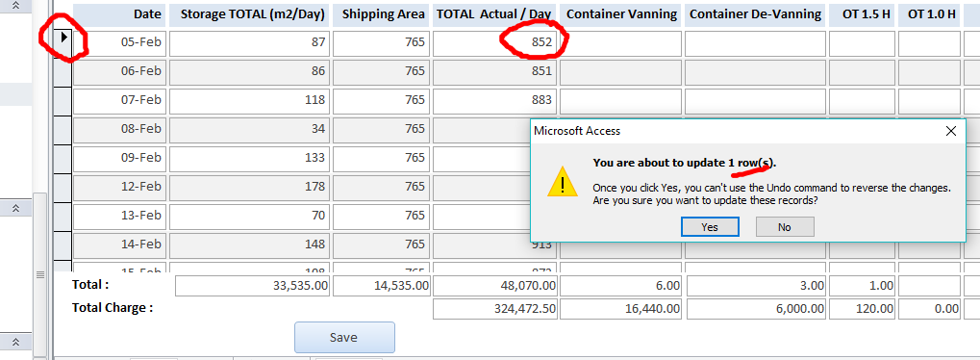This screenshot has height=360, width=980.
Task: Click the Shipping Area field for the 07-Feb row
Action: 381,100
